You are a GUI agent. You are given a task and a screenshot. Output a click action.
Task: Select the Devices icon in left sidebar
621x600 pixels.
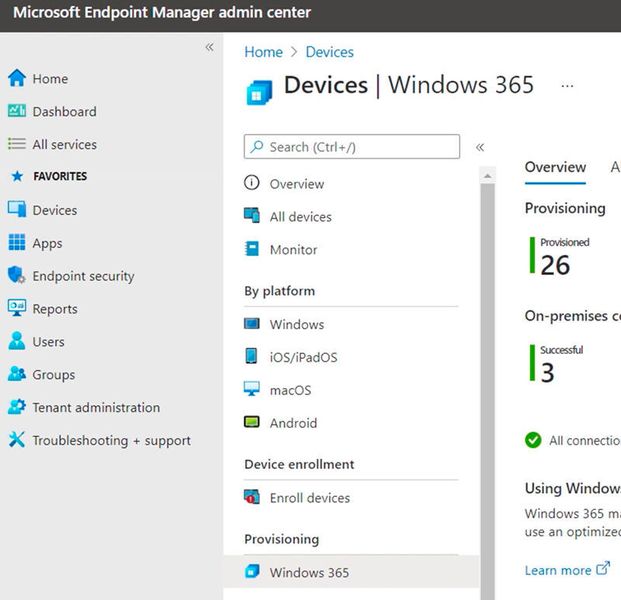coord(17,210)
